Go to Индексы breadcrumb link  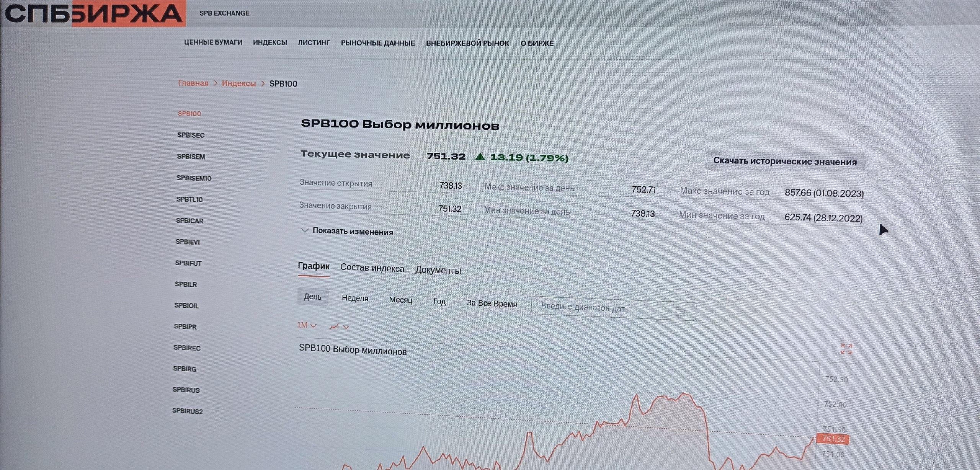pyautogui.click(x=239, y=83)
